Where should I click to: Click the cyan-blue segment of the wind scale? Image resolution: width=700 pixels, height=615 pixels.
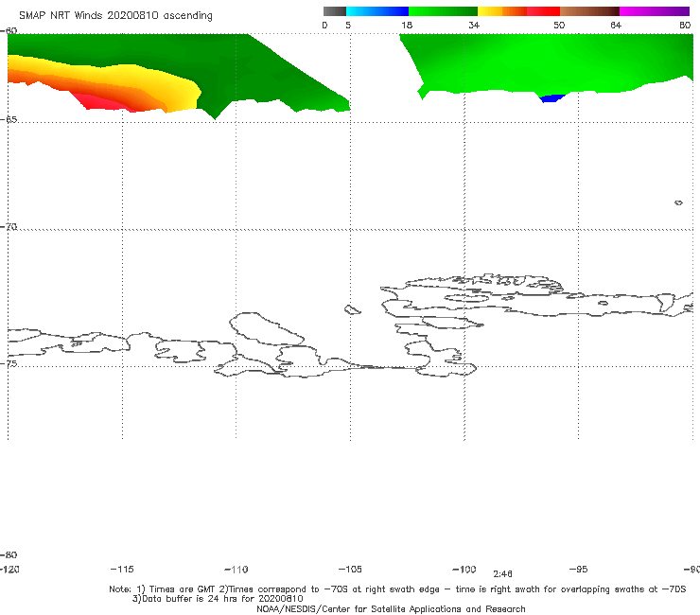[377, 11]
